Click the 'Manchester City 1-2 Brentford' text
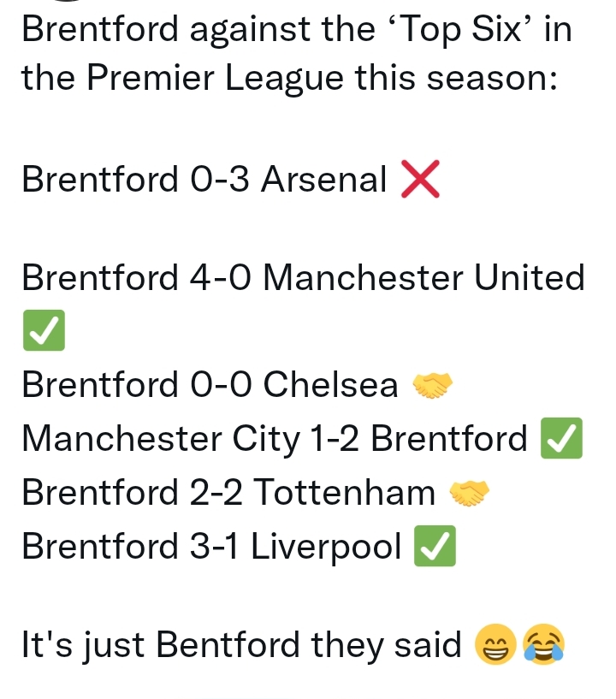Image resolution: width=616 pixels, height=699 pixels. 275,439
